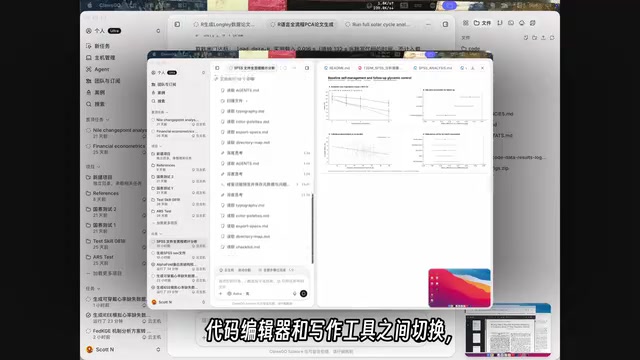640x360 pixels.
Task: Close the file preview panel with the X icon
Action: coord(482,68)
